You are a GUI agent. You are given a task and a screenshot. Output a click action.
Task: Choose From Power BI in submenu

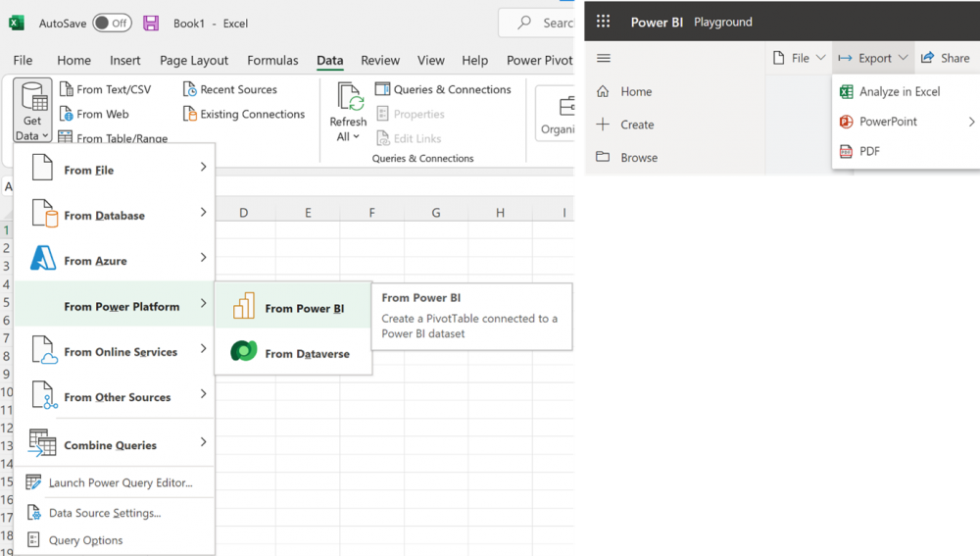click(293, 308)
